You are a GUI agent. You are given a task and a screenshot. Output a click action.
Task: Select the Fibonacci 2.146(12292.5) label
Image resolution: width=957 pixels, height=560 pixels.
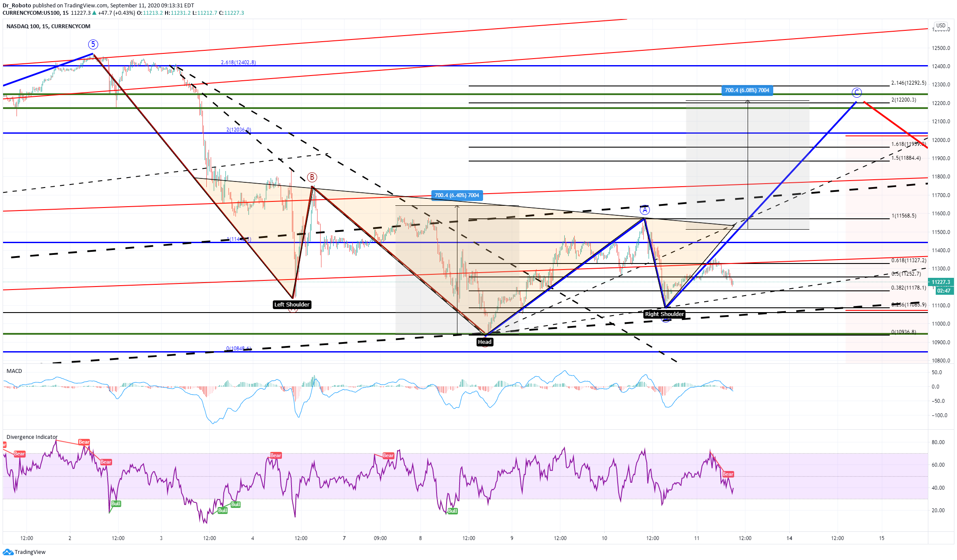tap(909, 82)
